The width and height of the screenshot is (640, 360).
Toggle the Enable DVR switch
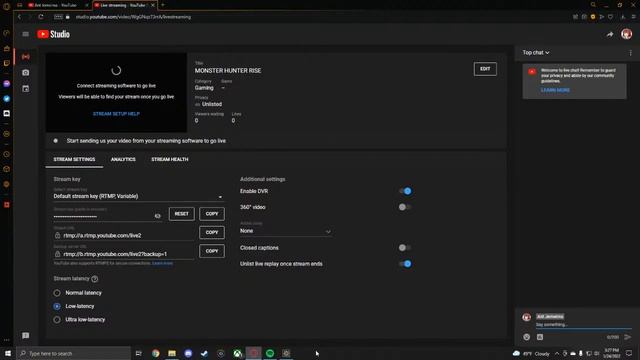tap(405, 191)
